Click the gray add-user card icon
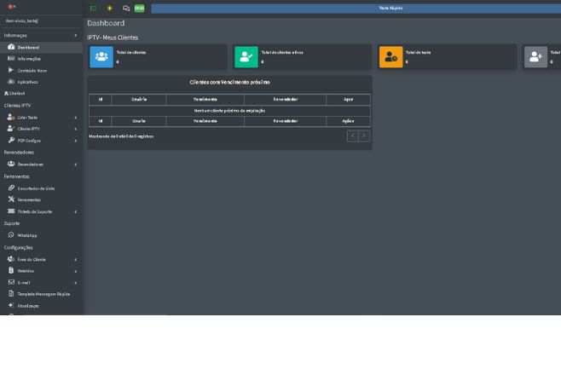The height and width of the screenshot is (392, 561). pyautogui.click(x=535, y=57)
